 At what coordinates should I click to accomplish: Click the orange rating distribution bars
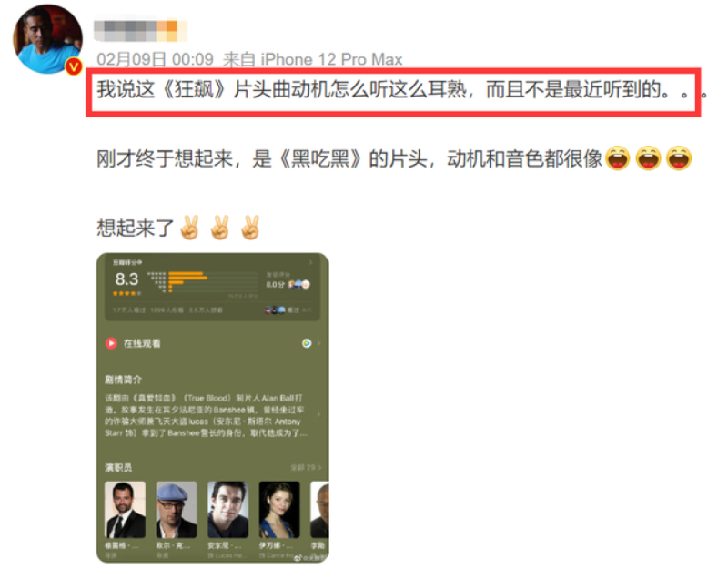(x=187, y=282)
